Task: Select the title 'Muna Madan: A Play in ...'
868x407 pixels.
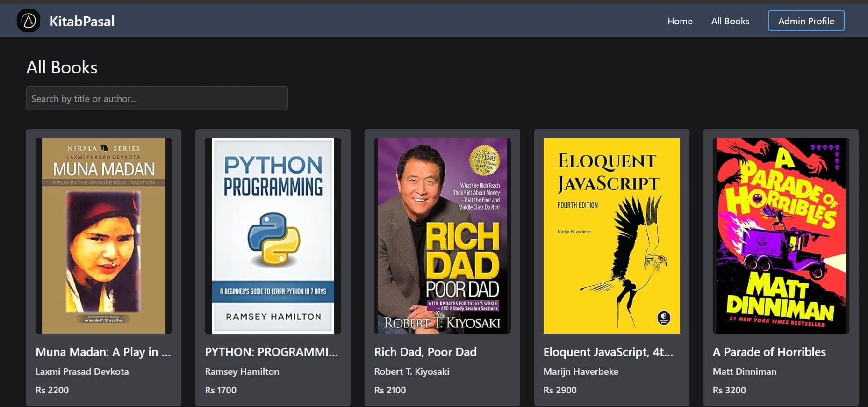Action: pyautogui.click(x=103, y=352)
